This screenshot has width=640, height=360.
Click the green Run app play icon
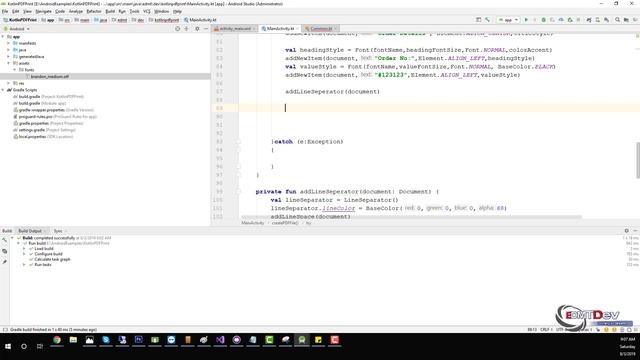(x=526, y=20)
